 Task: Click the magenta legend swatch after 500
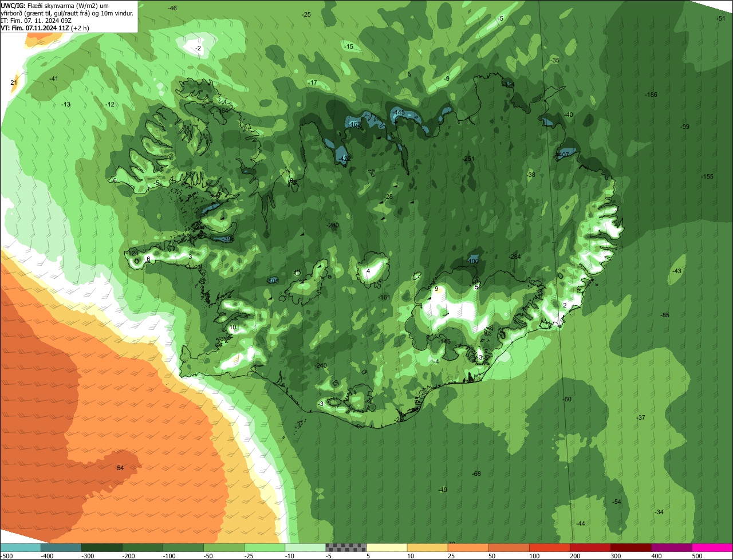click(712, 547)
